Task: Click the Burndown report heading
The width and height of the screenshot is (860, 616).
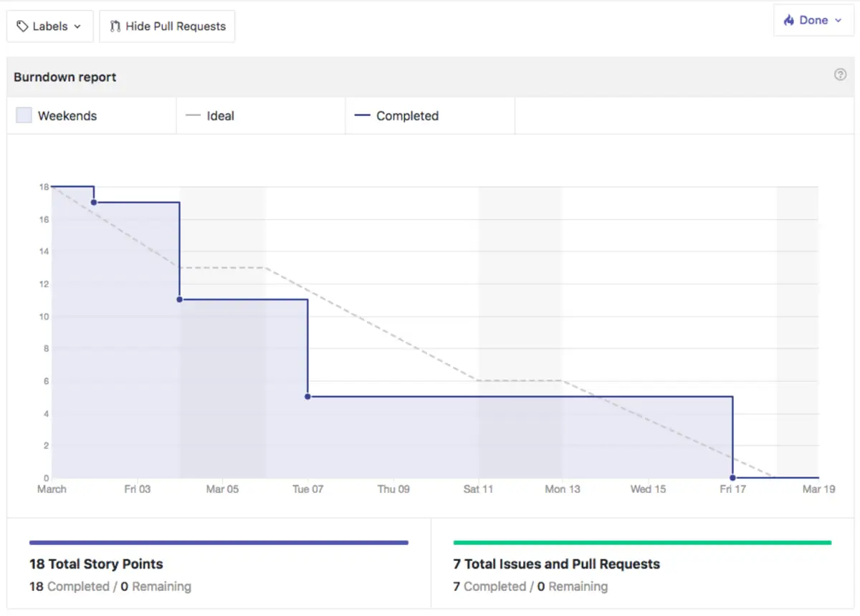Action: click(65, 77)
